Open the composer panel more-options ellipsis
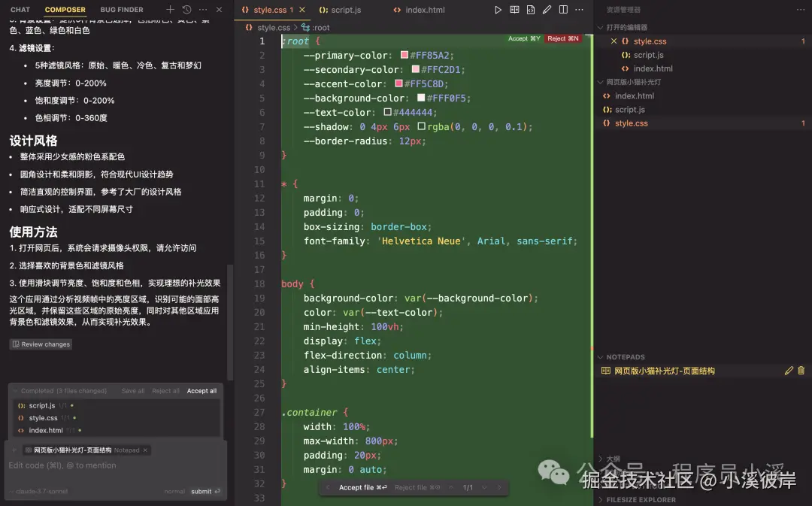The image size is (812, 506). click(x=203, y=9)
